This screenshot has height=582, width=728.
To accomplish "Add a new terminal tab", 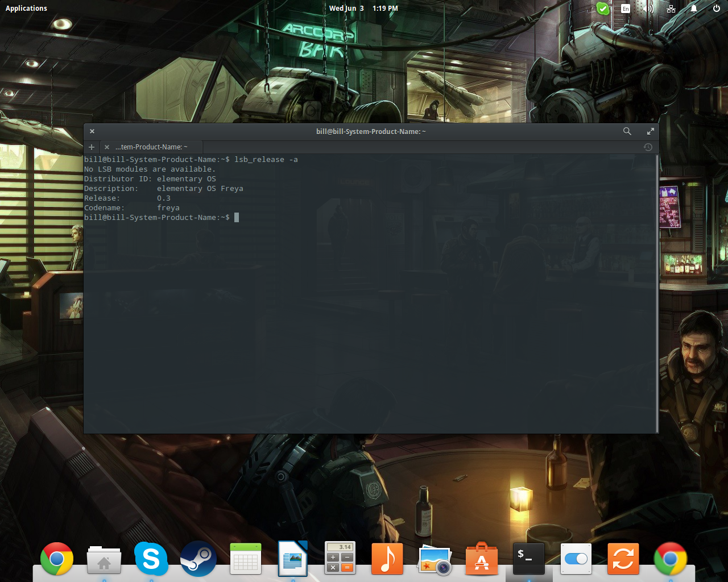I will pyautogui.click(x=92, y=147).
